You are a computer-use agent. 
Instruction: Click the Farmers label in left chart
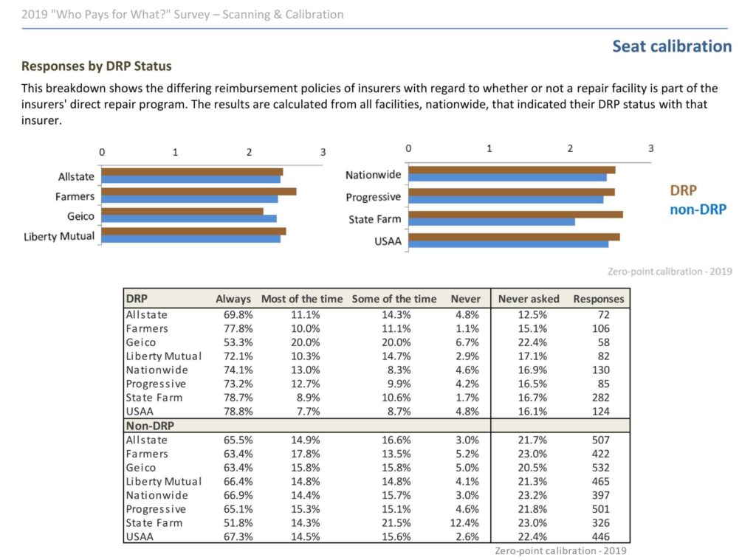coord(75,196)
